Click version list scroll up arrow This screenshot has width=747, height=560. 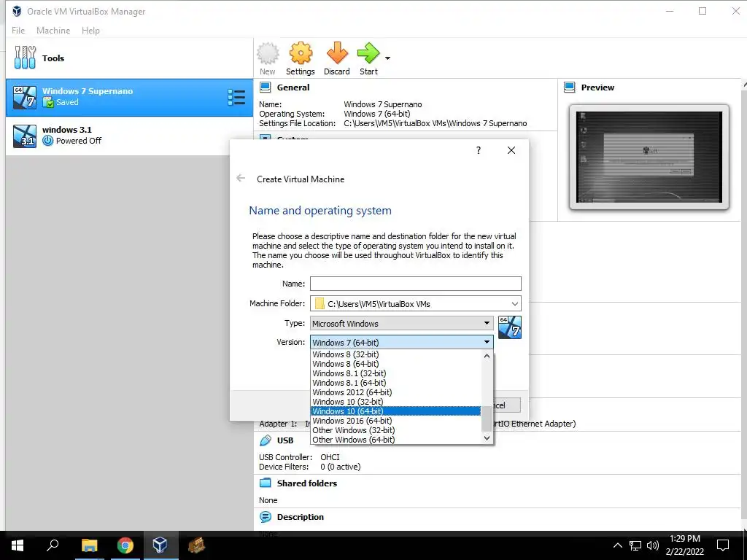click(x=487, y=356)
